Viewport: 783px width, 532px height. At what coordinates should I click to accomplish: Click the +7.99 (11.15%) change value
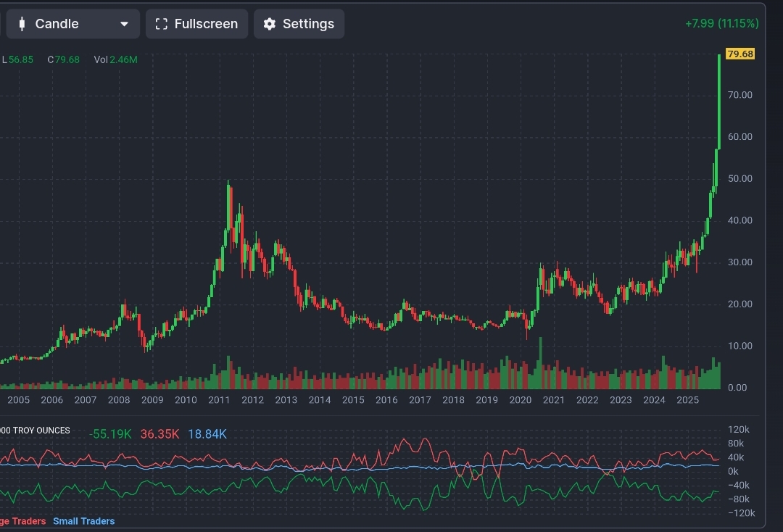point(721,23)
